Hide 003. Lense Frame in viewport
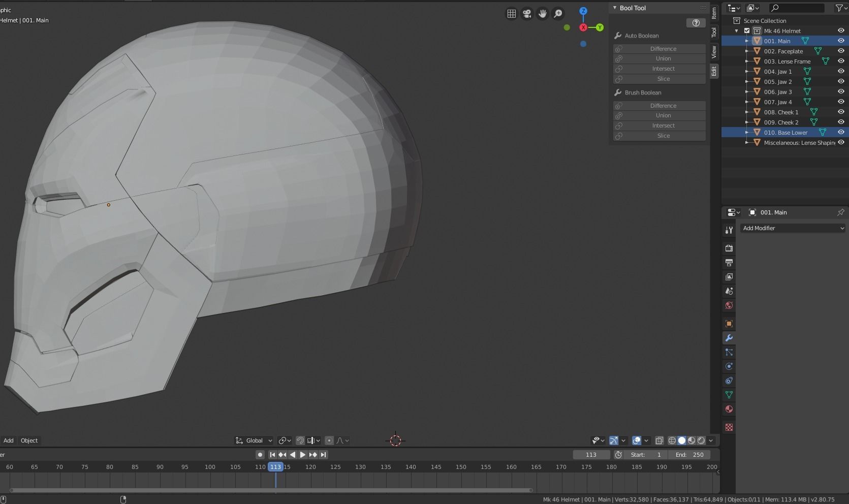The image size is (849, 504). [x=841, y=61]
